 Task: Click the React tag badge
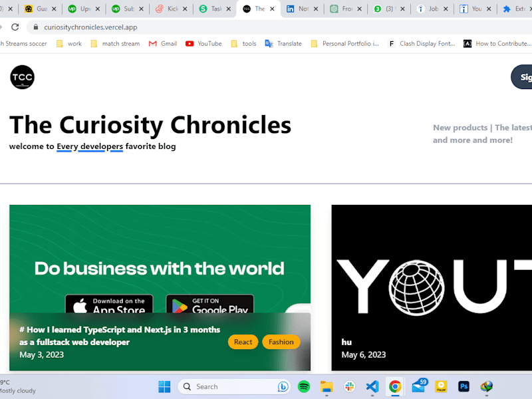point(243,342)
